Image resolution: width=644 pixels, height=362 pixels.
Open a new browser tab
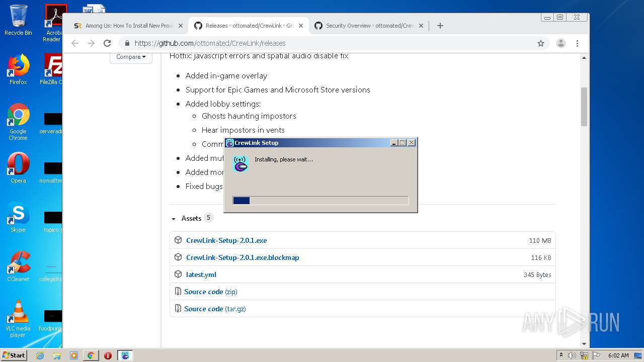tap(440, 26)
